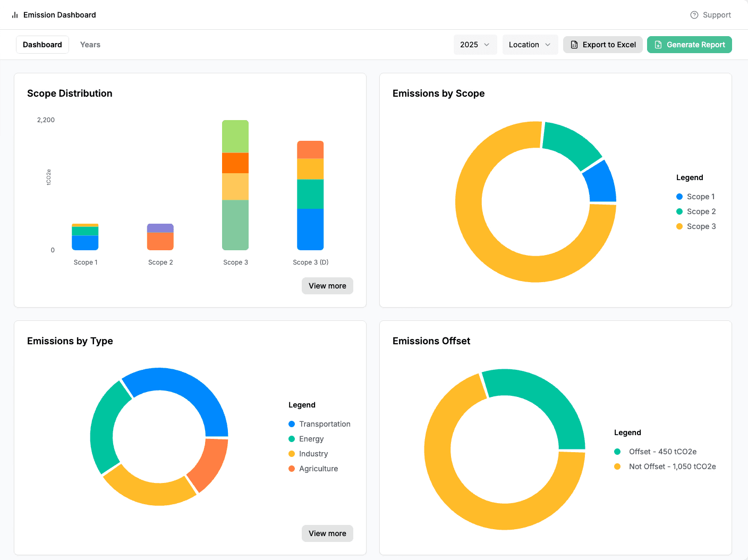Click the Transportation blue legend dot
748x560 pixels.
click(292, 424)
